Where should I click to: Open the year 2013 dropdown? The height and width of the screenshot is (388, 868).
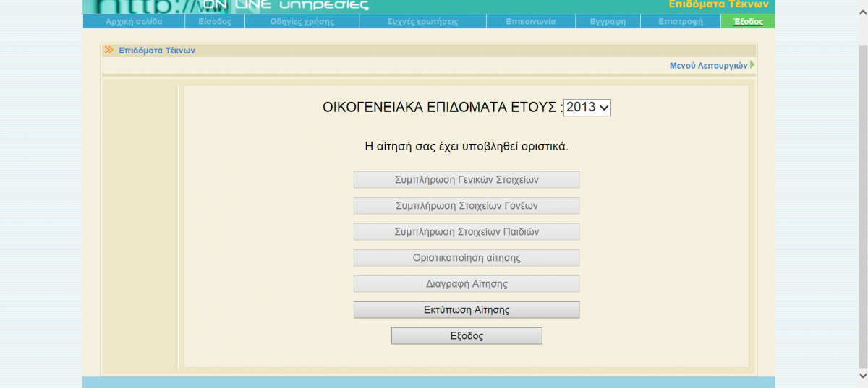coord(587,107)
